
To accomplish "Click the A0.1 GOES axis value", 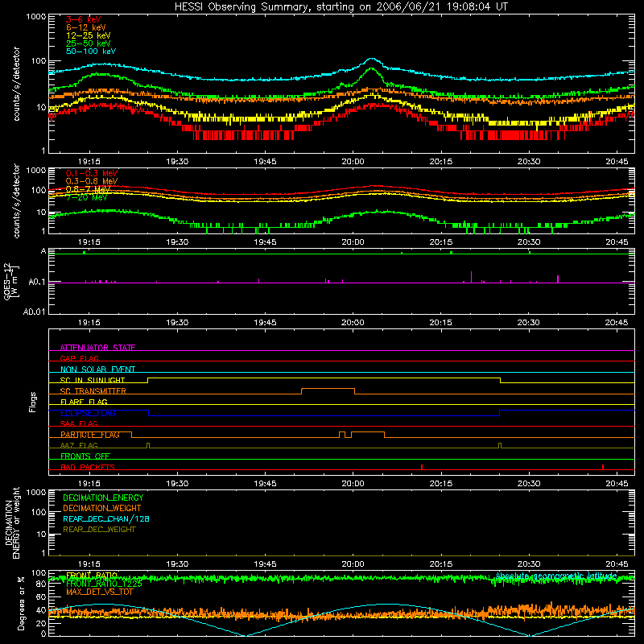I will point(37,283).
